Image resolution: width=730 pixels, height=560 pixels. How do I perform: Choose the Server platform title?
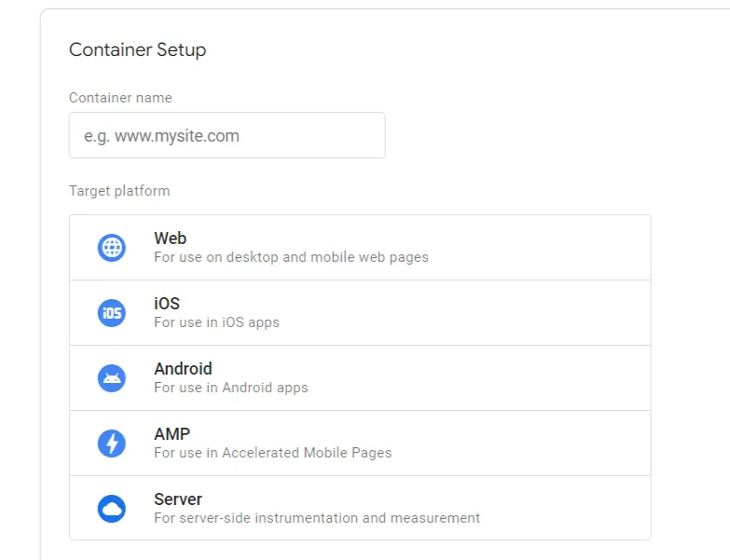178,499
